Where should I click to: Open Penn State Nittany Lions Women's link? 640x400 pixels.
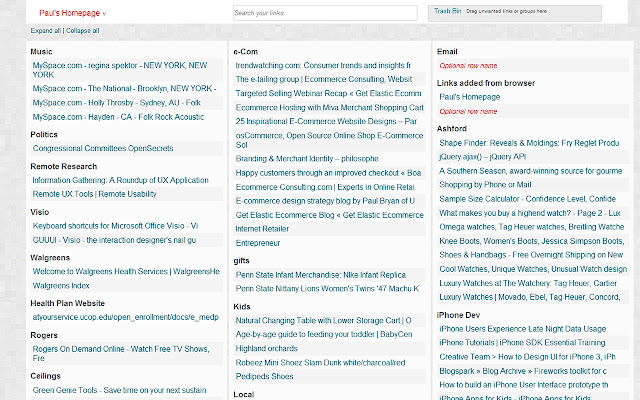tap(327, 289)
